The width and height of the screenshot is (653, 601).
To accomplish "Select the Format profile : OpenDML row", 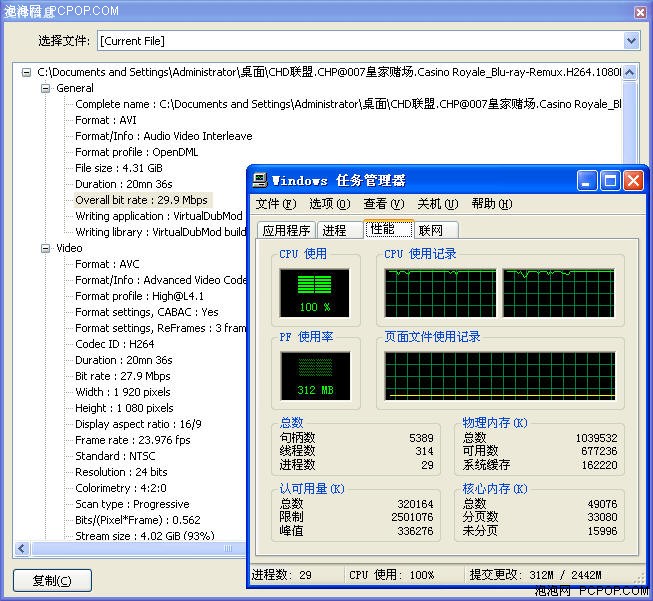I will pos(137,152).
